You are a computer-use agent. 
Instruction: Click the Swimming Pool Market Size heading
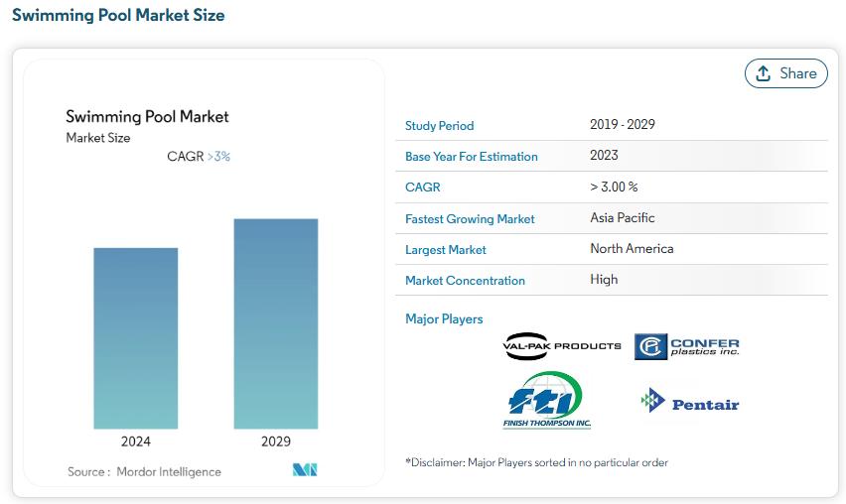118,15
